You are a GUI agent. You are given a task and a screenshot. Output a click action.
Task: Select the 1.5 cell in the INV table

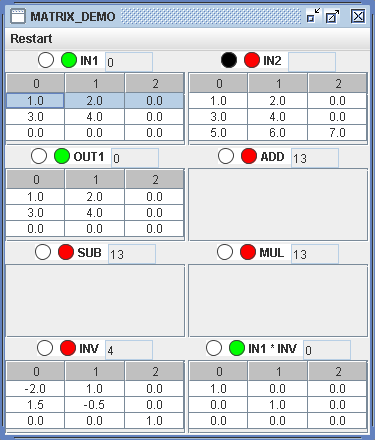tap(35, 405)
